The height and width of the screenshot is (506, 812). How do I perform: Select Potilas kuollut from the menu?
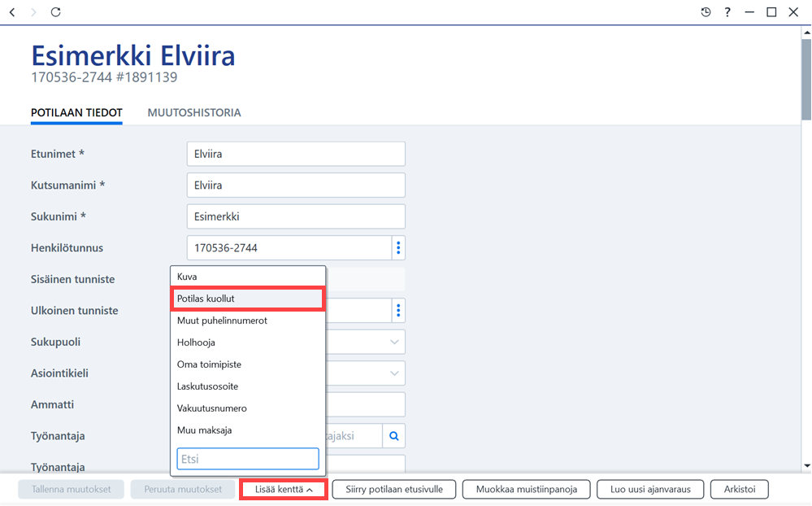click(x=248, y=299)
